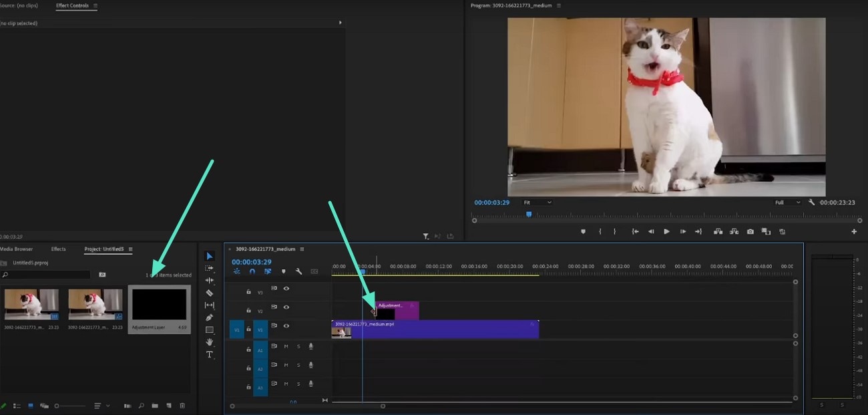Screen dimensions: 868x415
Task: Activate the Type tool
Action: click(x=209, y=354)
